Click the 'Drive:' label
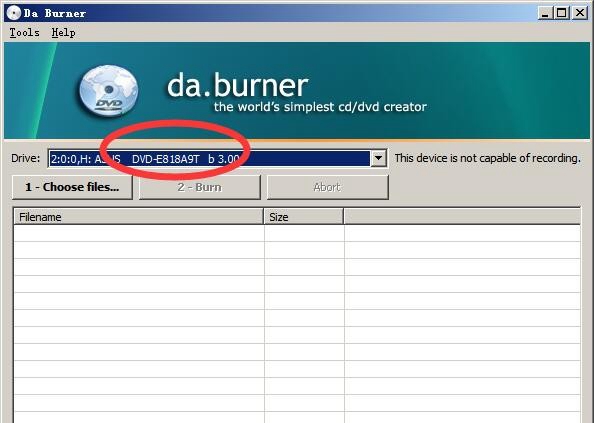This screenshot has width=594, height=423. 25,158
